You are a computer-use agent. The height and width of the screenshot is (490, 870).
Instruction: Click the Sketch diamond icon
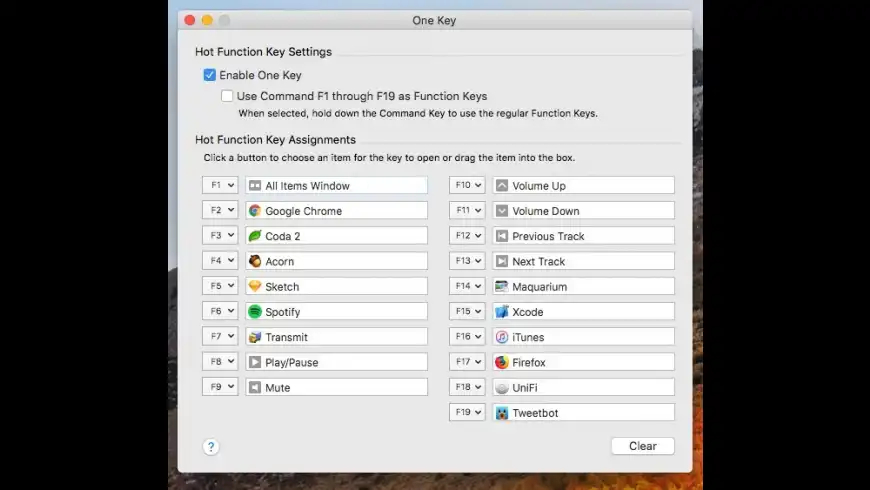point(255,287)
